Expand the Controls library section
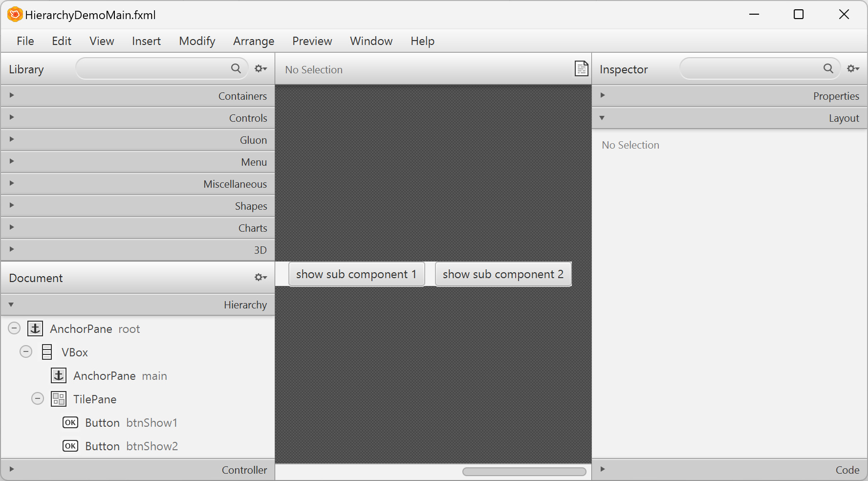 point(11,117)
